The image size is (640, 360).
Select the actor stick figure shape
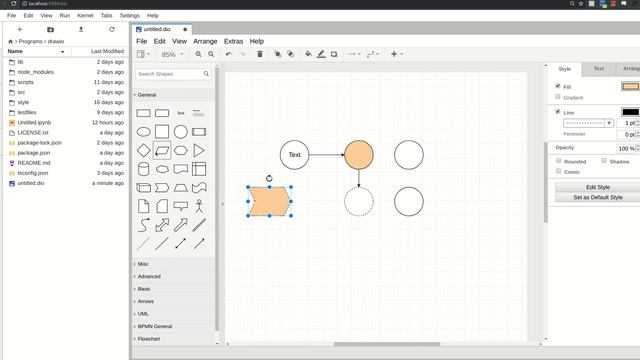point(199,206)
